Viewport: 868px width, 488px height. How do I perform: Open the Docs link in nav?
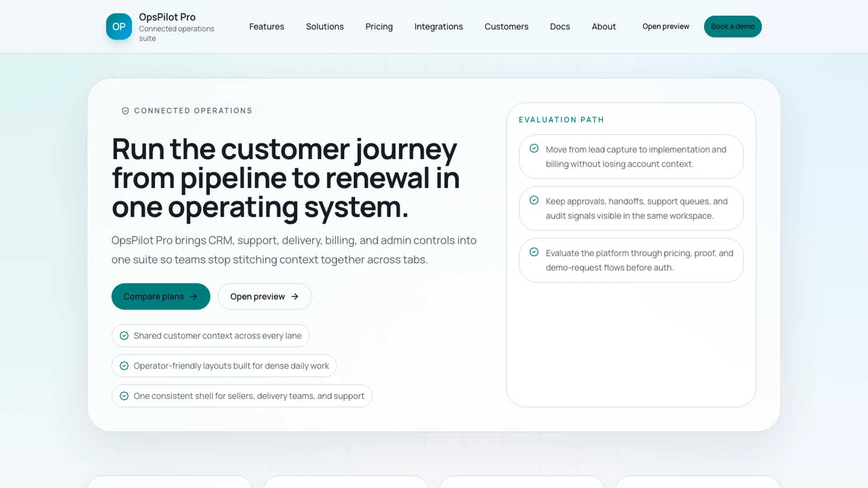[560, 27]
